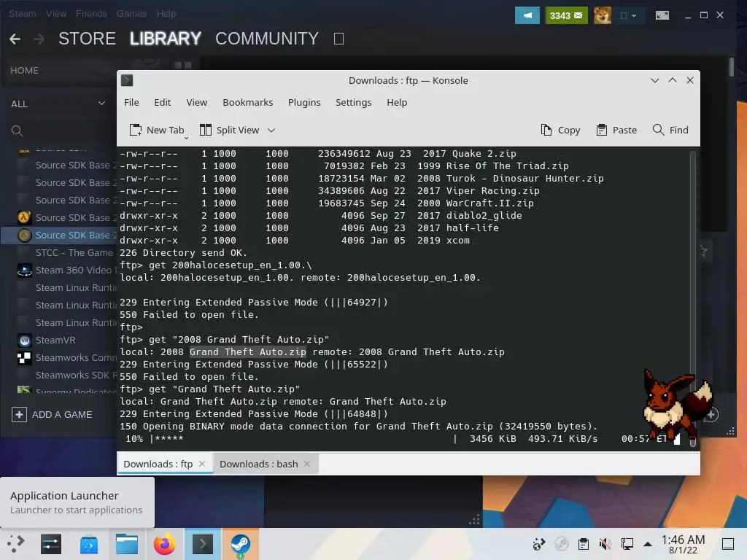Screen dimensions: 747x560
Task: Open Steam's Friends menu
Action: coord(91,14)
